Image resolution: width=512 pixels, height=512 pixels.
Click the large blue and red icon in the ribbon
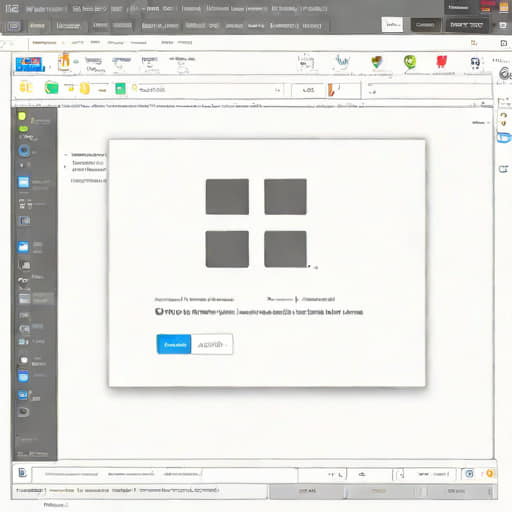(x=30, y=64)
